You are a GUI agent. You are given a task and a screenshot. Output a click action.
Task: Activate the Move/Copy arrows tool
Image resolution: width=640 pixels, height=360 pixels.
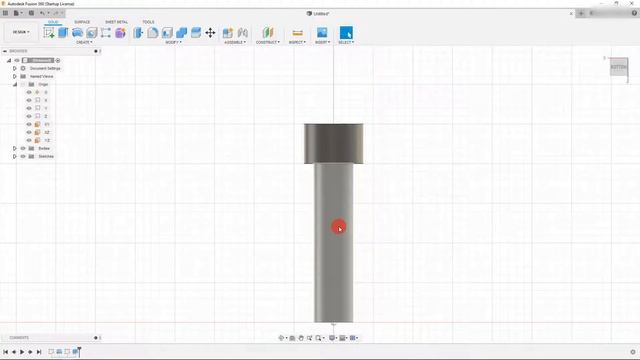210,33
